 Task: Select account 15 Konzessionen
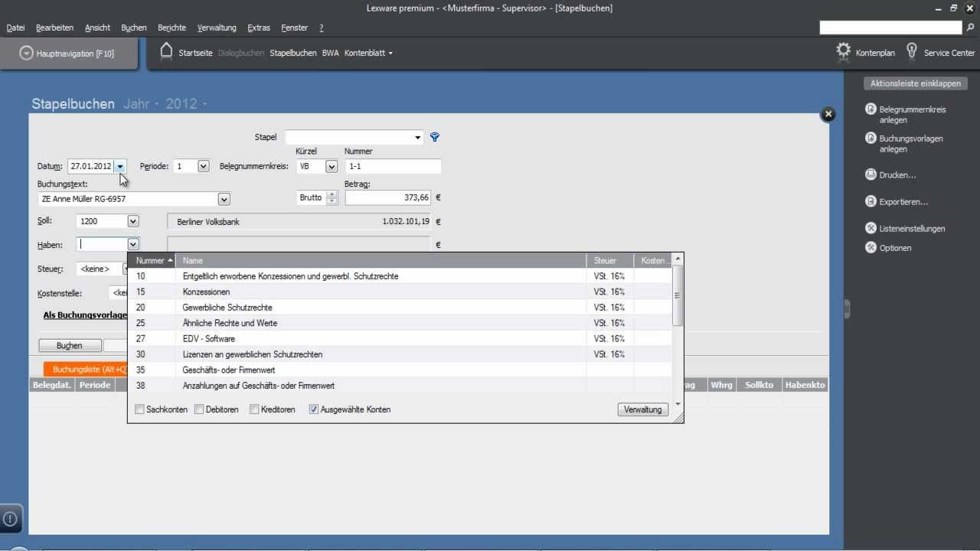400,292
